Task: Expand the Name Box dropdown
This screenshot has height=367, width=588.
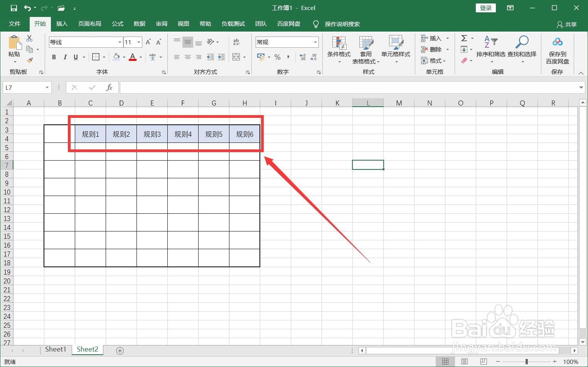Action: click(x=47, y=87)
